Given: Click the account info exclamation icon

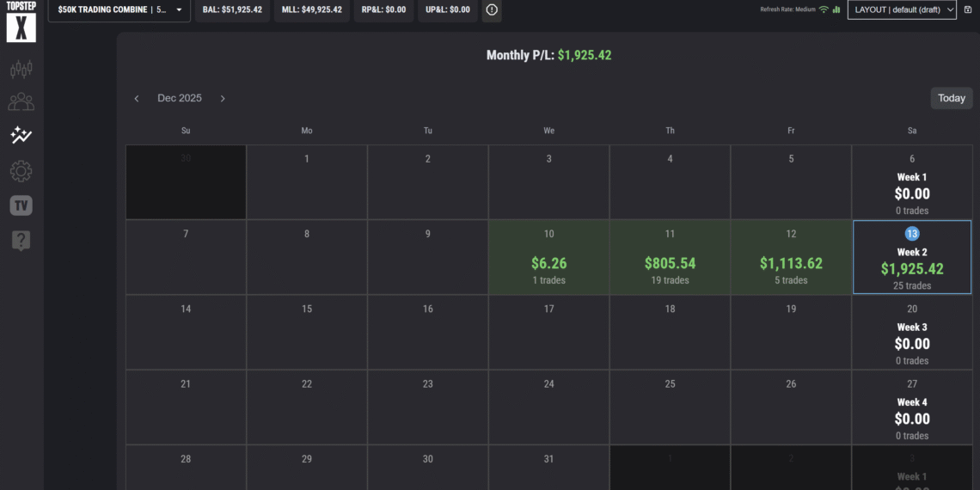Looking at the screenshot, I should click(492, 10).
